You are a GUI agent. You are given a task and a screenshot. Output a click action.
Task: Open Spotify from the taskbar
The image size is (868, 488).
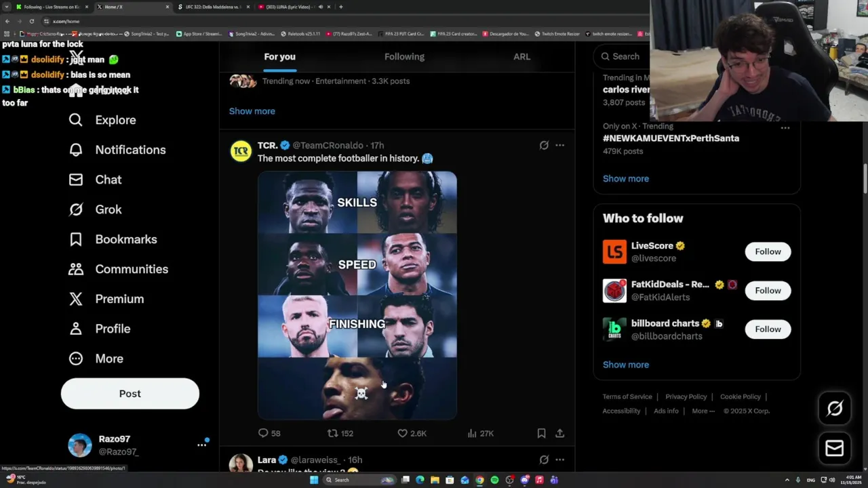pyautogui.click(x=494, y=480)
